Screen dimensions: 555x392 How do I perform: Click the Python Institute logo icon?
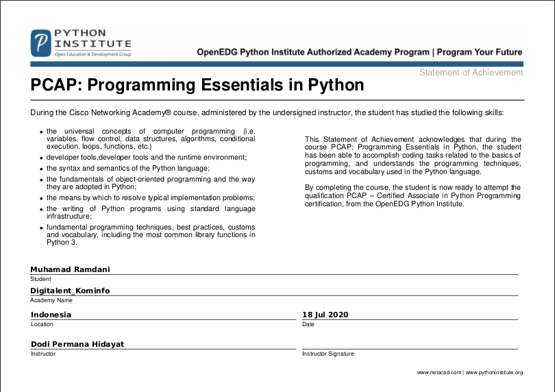tap(40, 43)
